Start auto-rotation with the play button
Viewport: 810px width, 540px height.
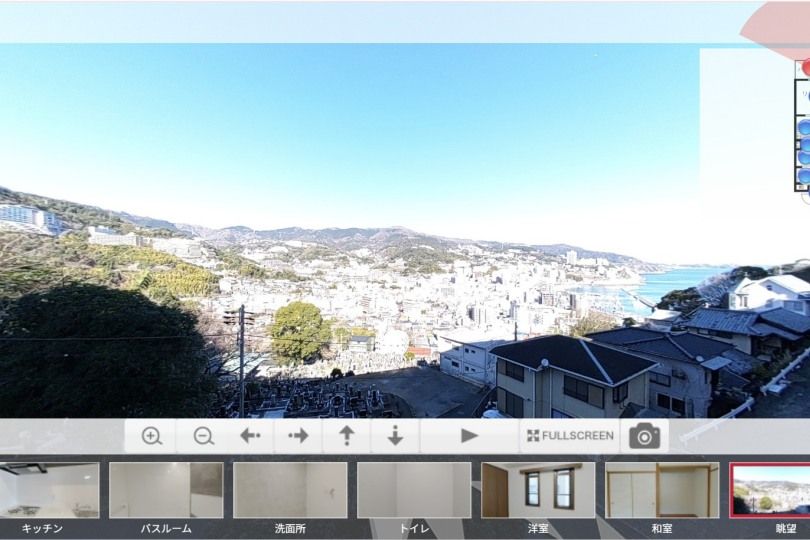click(x=469, y=436)
